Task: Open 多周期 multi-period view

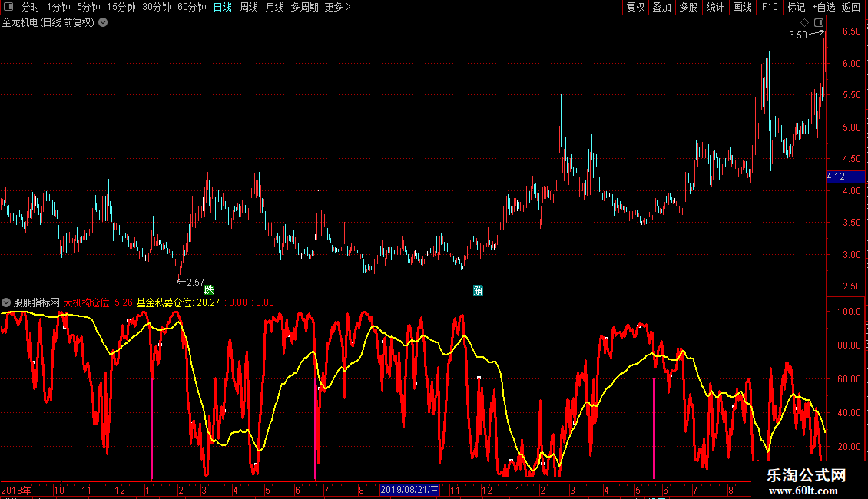Action: (304, 7)
